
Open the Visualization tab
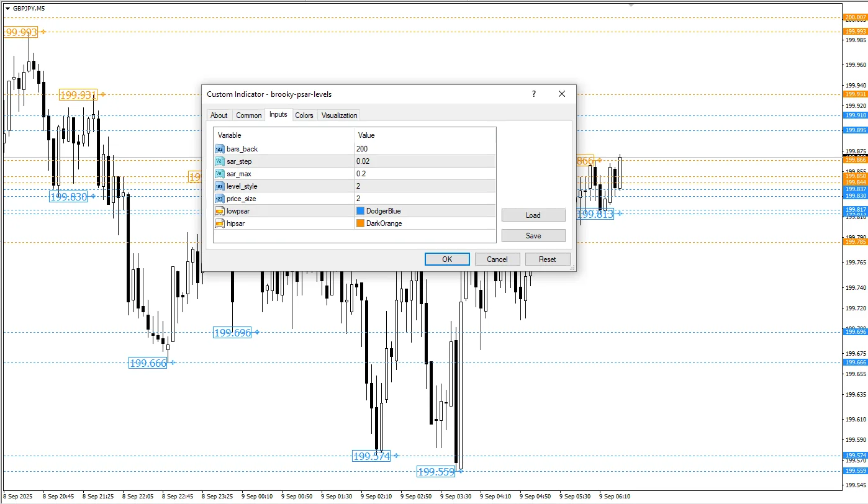click(x=339, y=115)
